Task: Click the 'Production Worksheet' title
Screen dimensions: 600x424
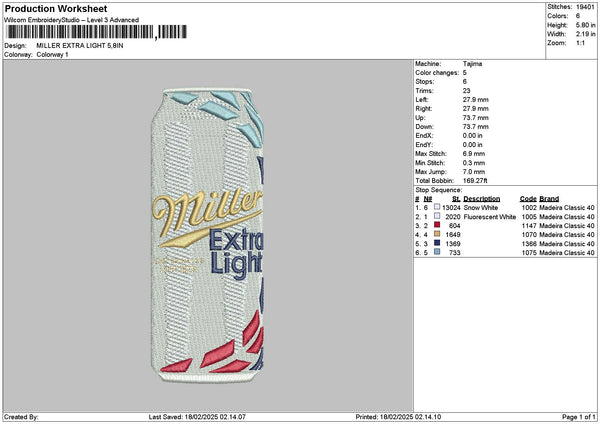Action: (x=56, y=8)
